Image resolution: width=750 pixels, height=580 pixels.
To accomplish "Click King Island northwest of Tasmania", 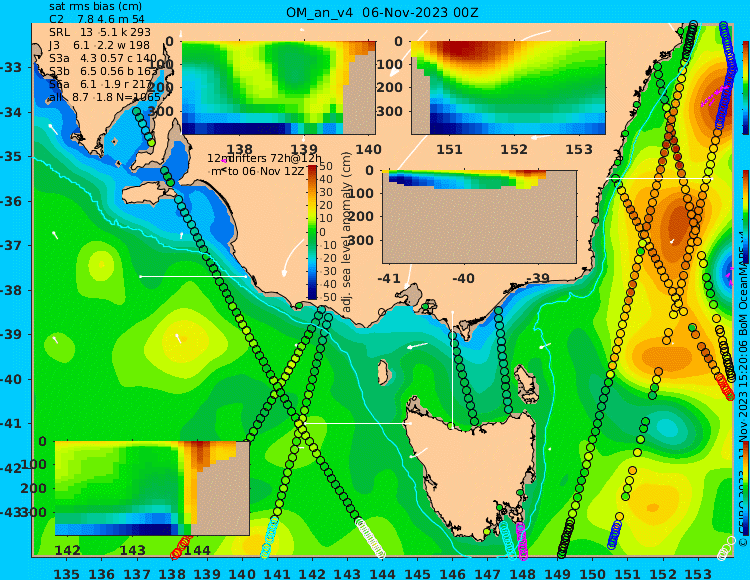I will coord(383,372).
